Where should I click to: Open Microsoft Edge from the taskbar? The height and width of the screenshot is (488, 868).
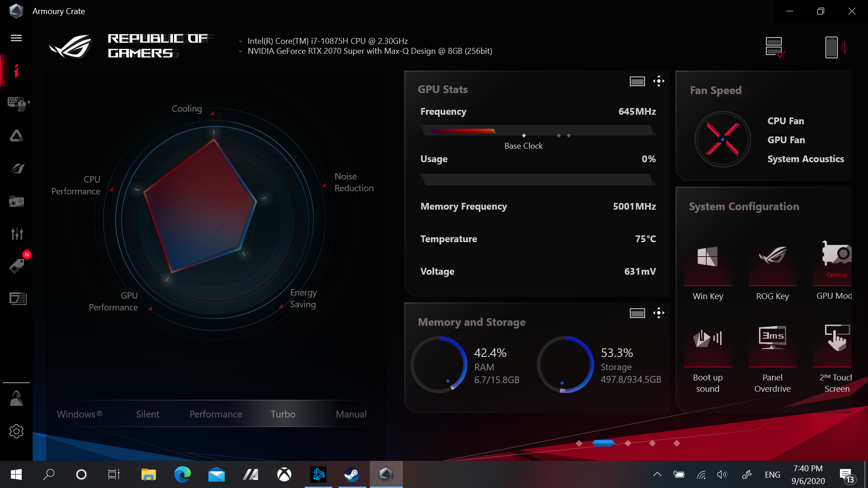183,474
